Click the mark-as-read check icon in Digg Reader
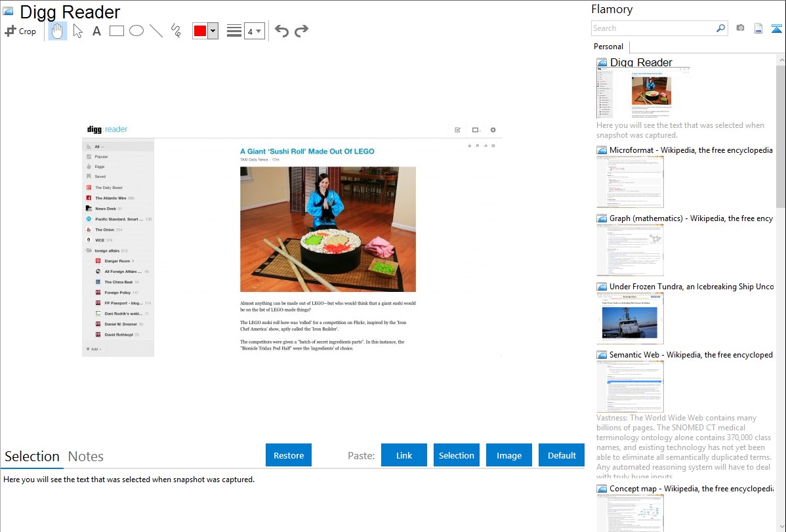 point(458,130)
